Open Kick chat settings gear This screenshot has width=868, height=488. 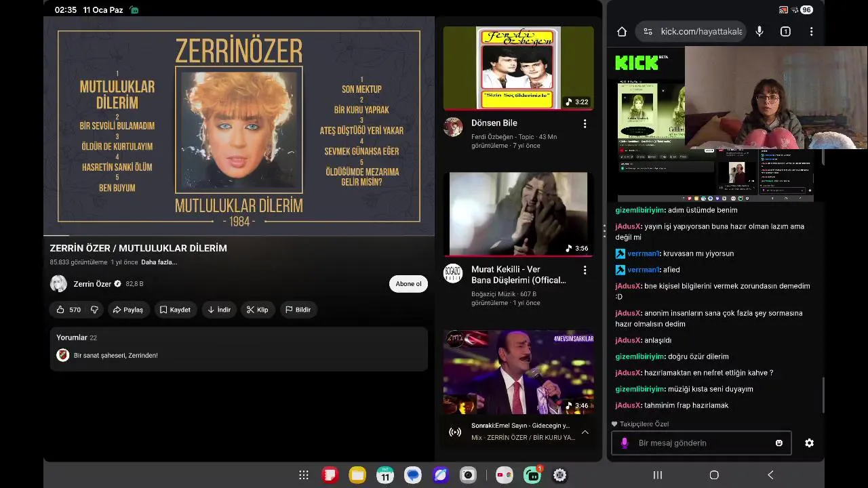click(809, 443)
